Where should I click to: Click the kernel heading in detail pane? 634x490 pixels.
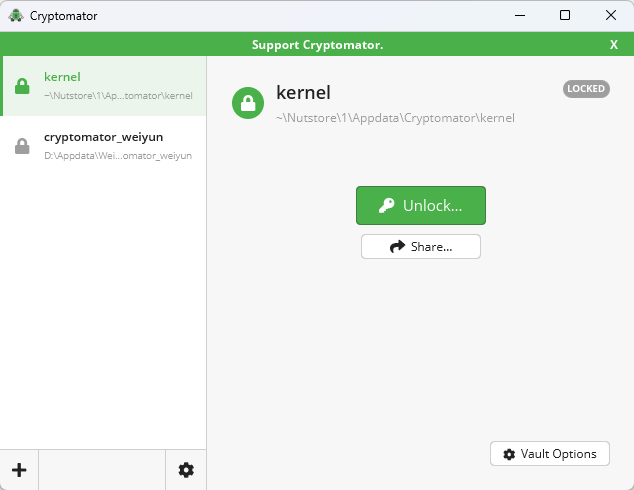coord(303,93)
